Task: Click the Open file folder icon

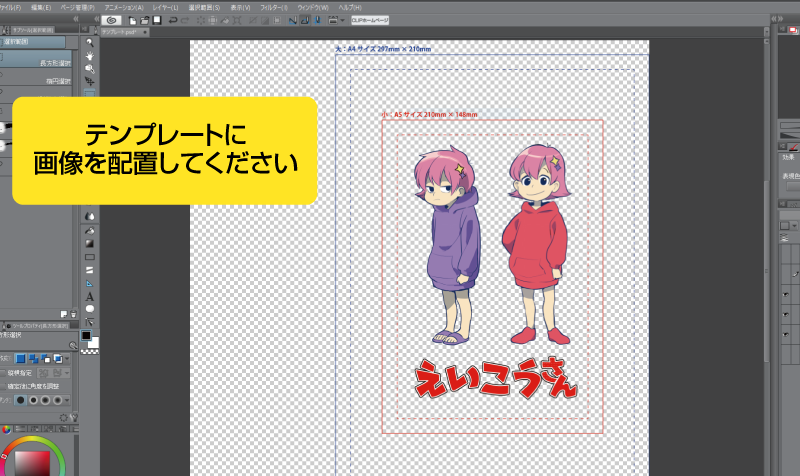Action: pyautogui.click(x=144, y=20)
